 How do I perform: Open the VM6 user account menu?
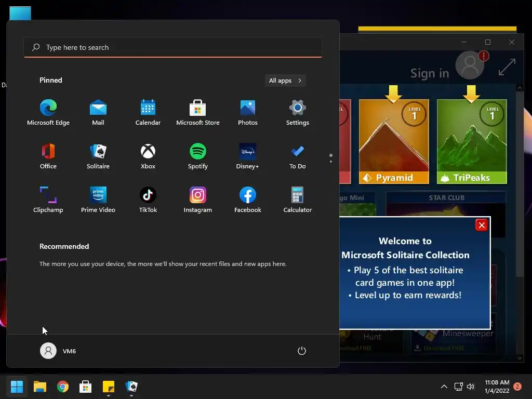58,351
